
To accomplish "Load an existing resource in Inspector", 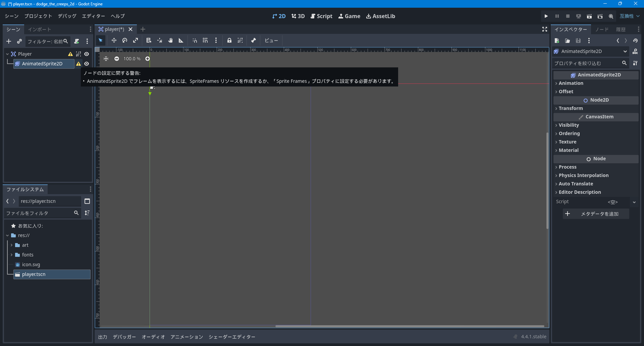I will click(x=568, y=41).
